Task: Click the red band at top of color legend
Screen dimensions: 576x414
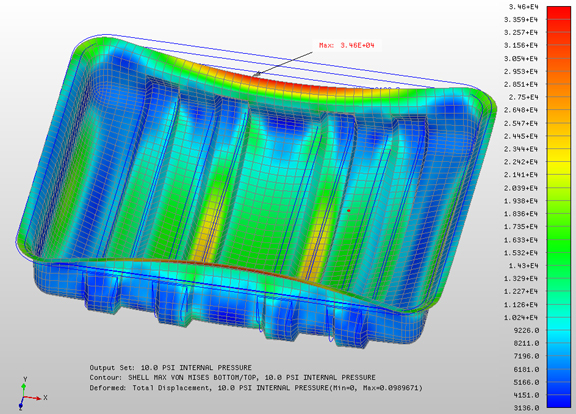Action: pos(559,12)
